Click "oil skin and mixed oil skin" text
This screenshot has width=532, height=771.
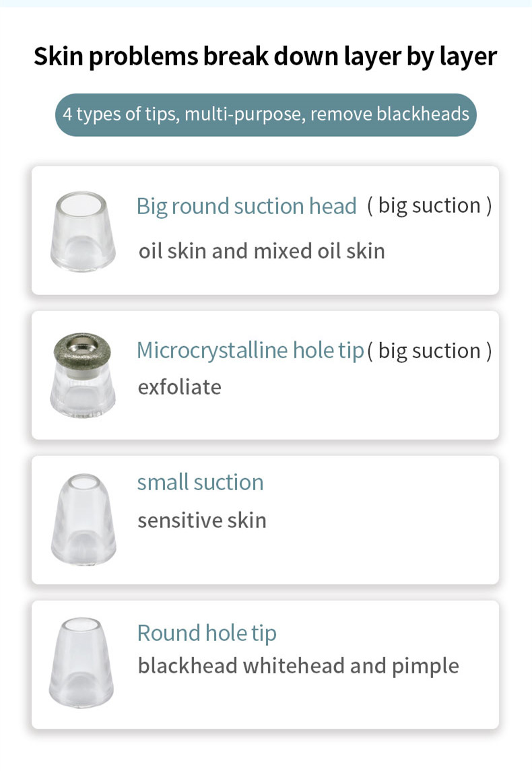[261, 251]
